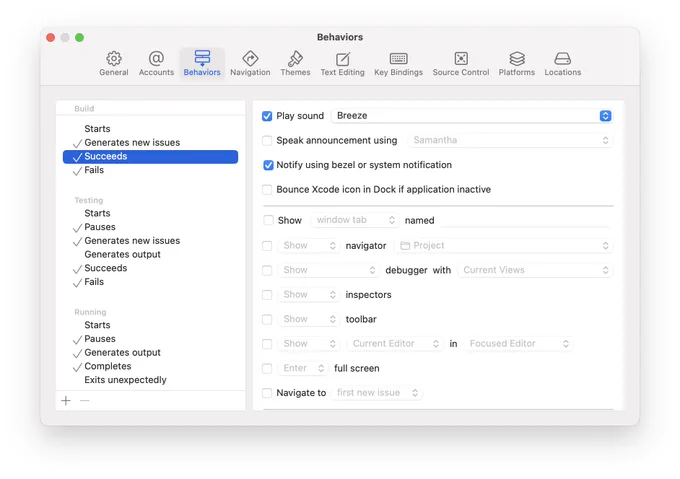
Task: Open the Project navigator dropdown
Action: pos(503,245)
